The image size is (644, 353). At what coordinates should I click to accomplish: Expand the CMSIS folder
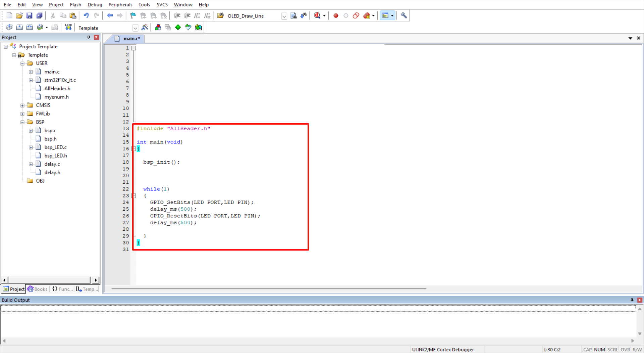[22, 105]
